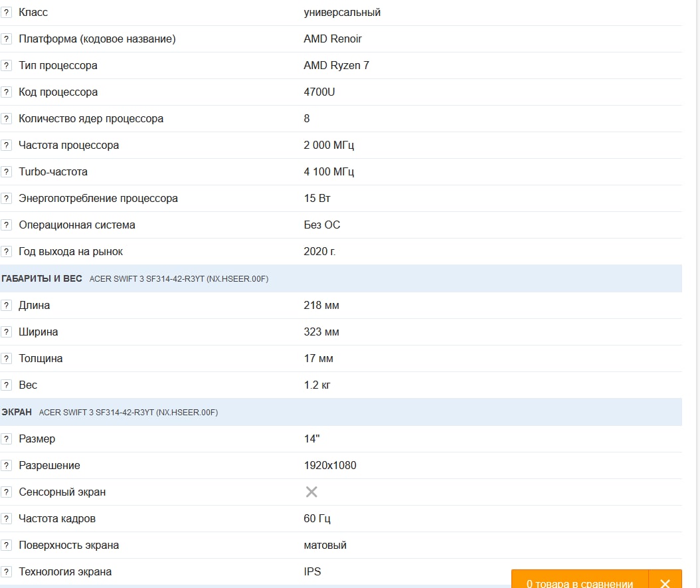Open help icon for Сенсорный экран
700x588 pixels.
pos(6,492)
